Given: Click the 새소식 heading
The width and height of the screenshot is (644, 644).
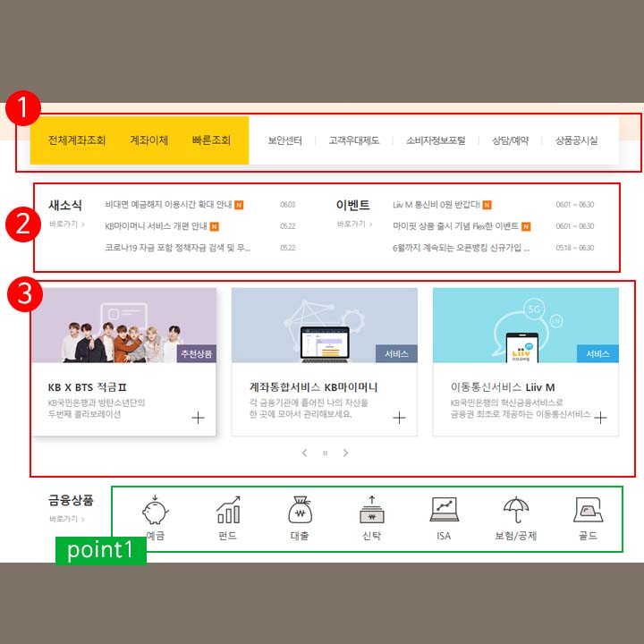Looking at the screenshot, I should [65, 205].
